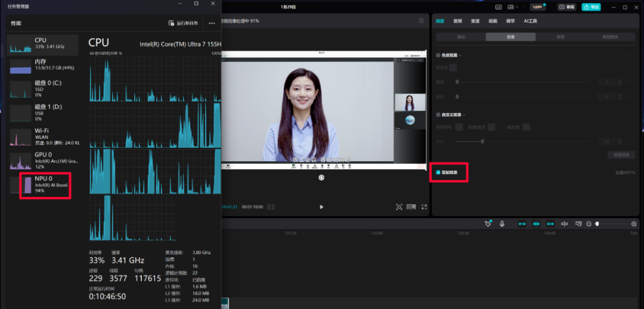Play the video in preview player
The width and height of the screenshot is (644, 309).
coord(321,207)
